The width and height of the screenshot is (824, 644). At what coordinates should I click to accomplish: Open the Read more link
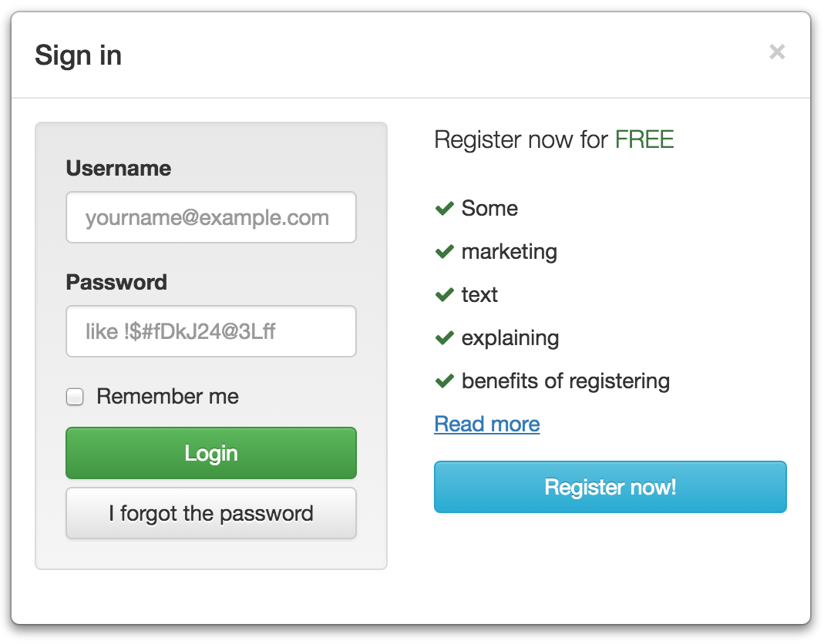click(x=486, y=424)
